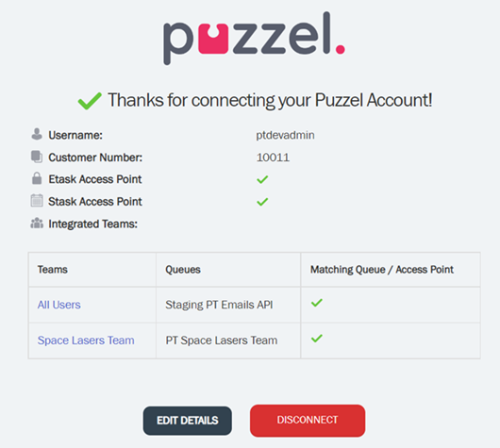This screenshot has height=448, width=500.
Task: Click the lock icon beside Etask Access Point
Action: click(x=37, y=178)
